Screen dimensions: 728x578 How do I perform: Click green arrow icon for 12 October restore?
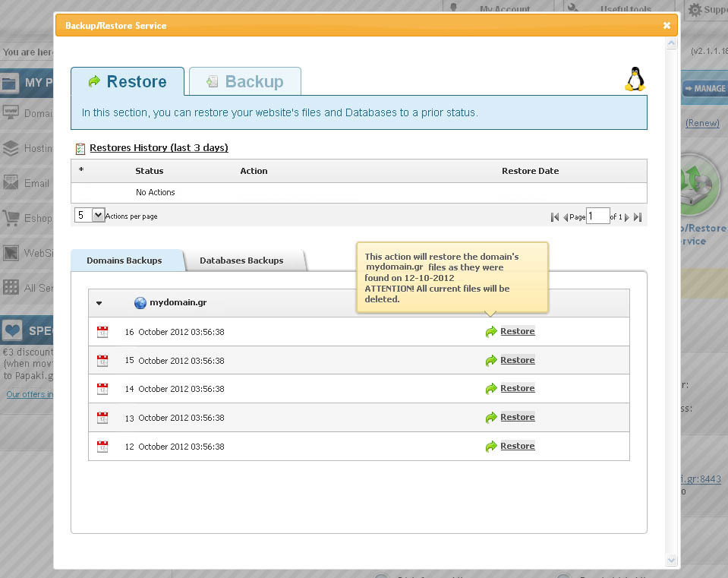491,447
